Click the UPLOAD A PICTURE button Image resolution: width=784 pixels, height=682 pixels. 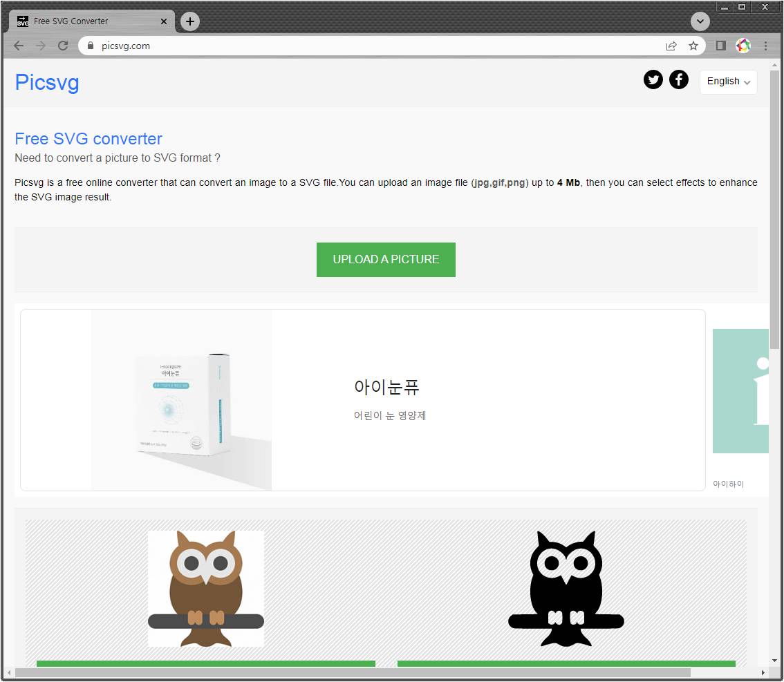click(x=386, y=260)
